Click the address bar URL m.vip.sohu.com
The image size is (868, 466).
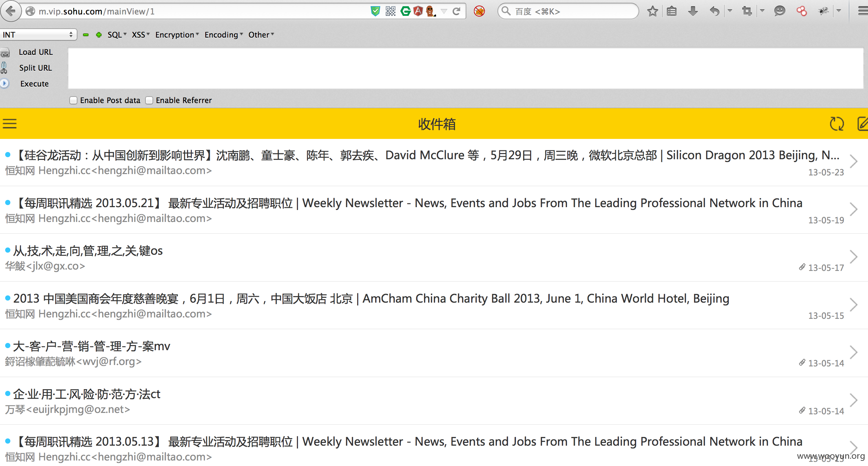pyautogui.click(x=96, y=11)
